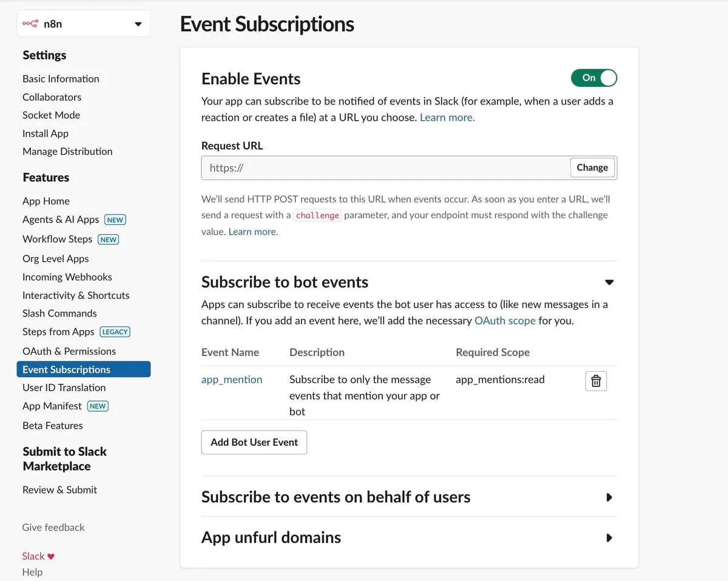Toggle the Enable Events switch off

(593, 78)
